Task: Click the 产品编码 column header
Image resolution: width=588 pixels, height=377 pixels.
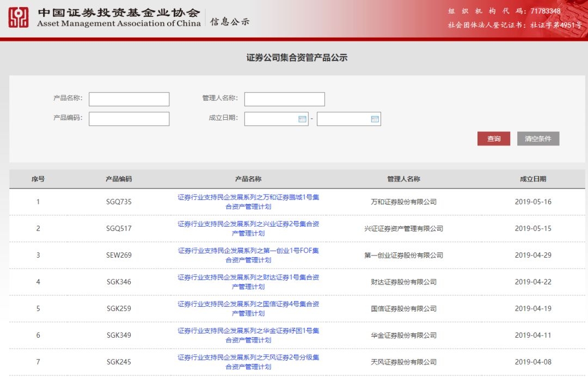Action: [x=119, y=179]
